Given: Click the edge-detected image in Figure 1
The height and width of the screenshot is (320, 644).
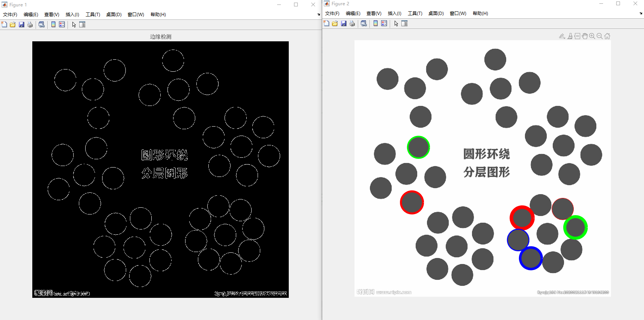Looking at the screenshot, I should pos(160,169).
